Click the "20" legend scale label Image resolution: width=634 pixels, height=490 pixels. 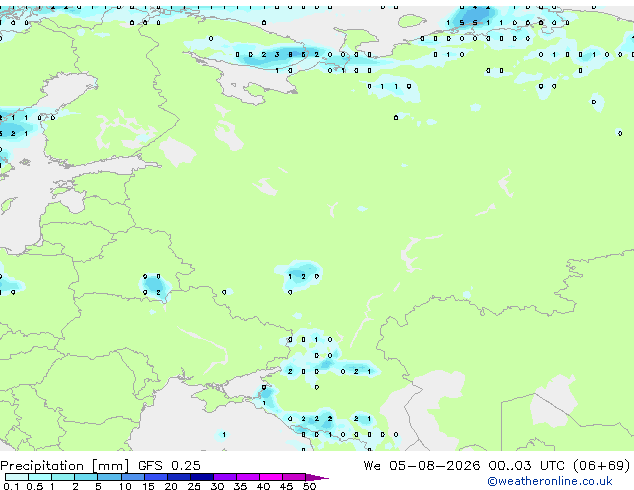pos(171,486)
